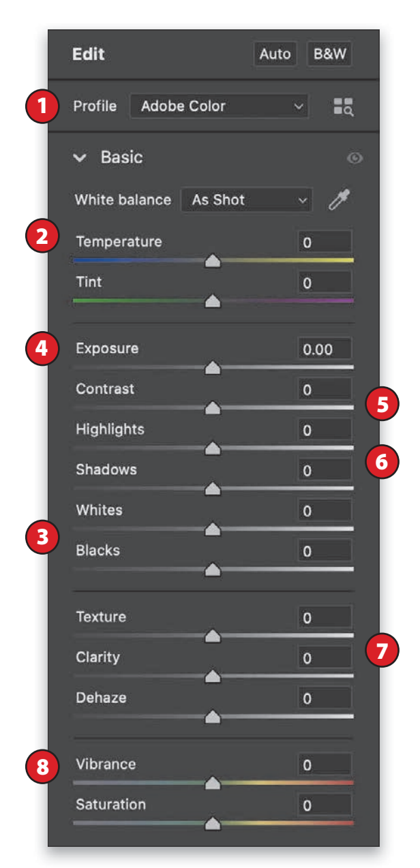Click the Temperature slider handle
The height and width of the screenshot is (868, 420).
(213, 261)
